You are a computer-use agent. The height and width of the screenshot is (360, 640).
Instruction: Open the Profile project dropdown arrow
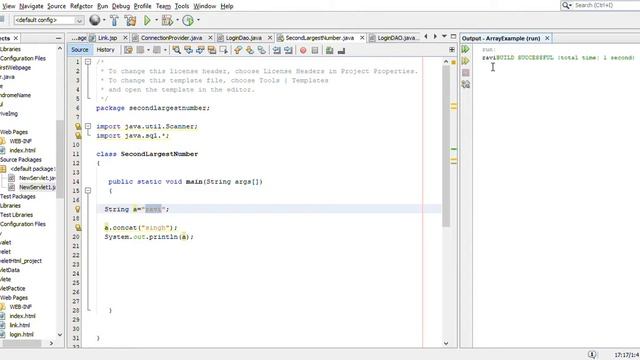[198, 20]
